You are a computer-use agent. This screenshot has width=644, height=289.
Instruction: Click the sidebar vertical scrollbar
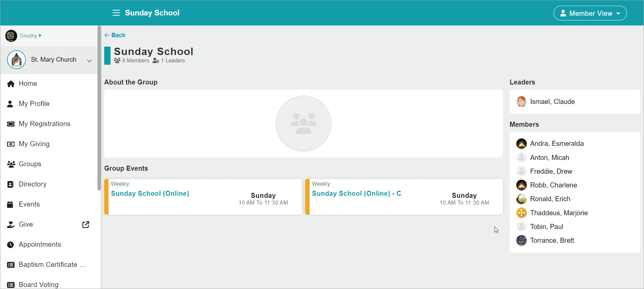pyautogui.click(x=99, y=108)
